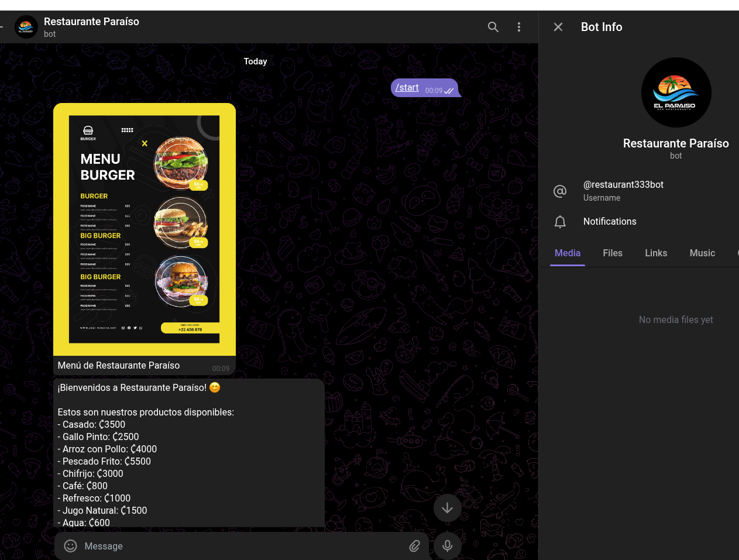Image resolution: width=739 pixels, height=560 pixels.
Task: Switch to the Links tab
Action: coord(656,253)
